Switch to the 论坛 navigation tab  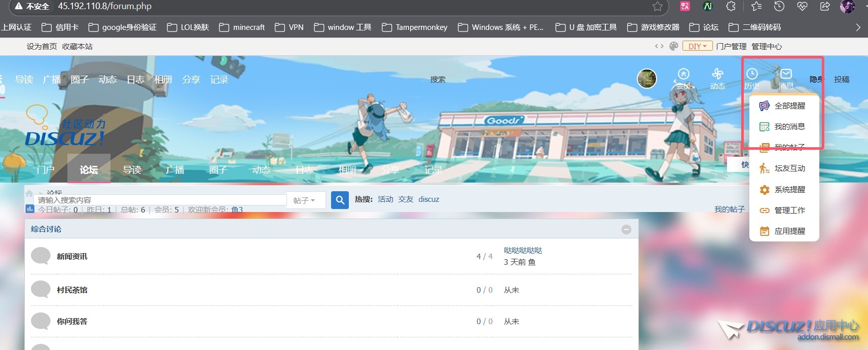click(x=89, y=169)
